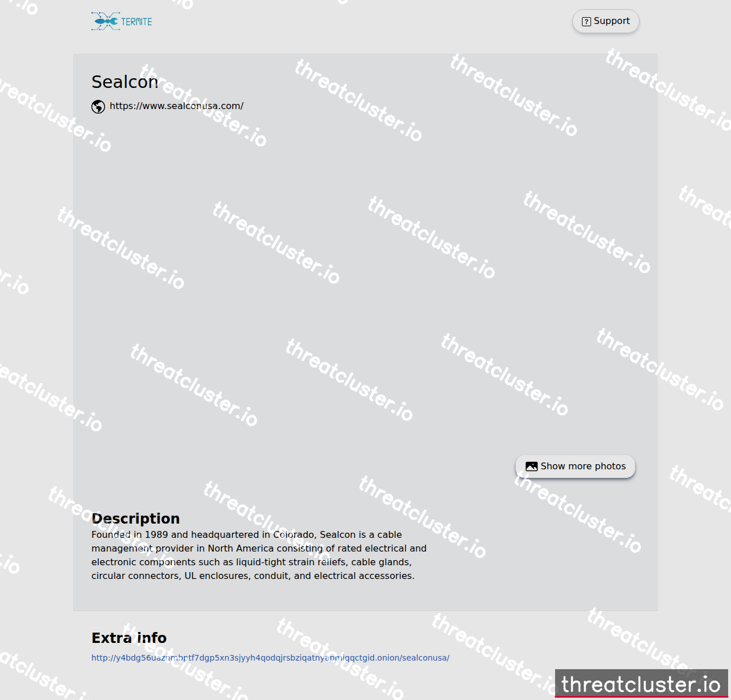This screenshot has width=731, height=700.
Task: Open the .onion sealconusa link
Action: click(271, 658)
